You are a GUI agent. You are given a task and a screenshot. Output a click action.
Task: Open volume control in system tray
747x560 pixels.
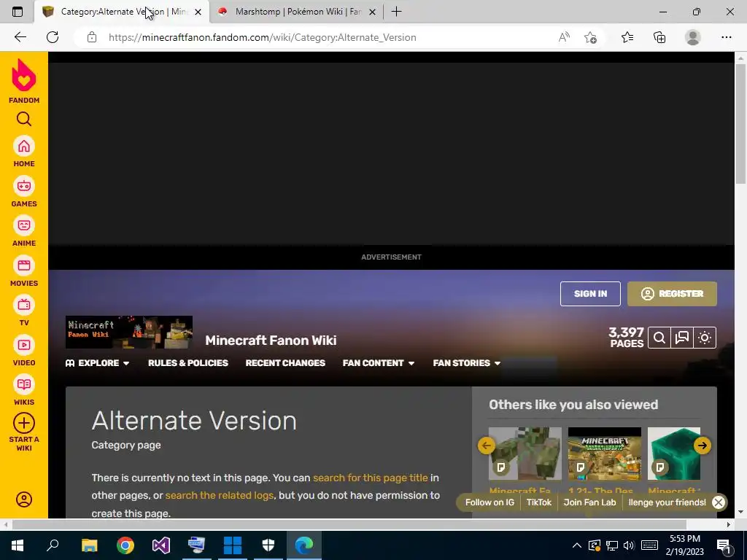[x=629, y=545]
